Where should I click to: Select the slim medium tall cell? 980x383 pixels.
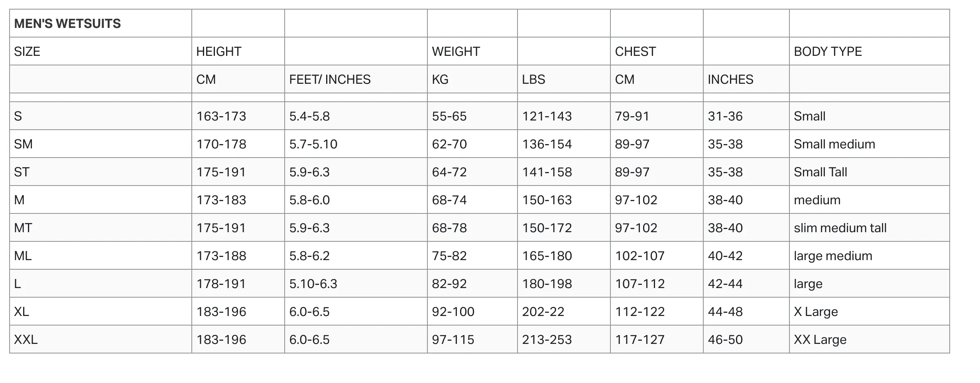(869, 227)
